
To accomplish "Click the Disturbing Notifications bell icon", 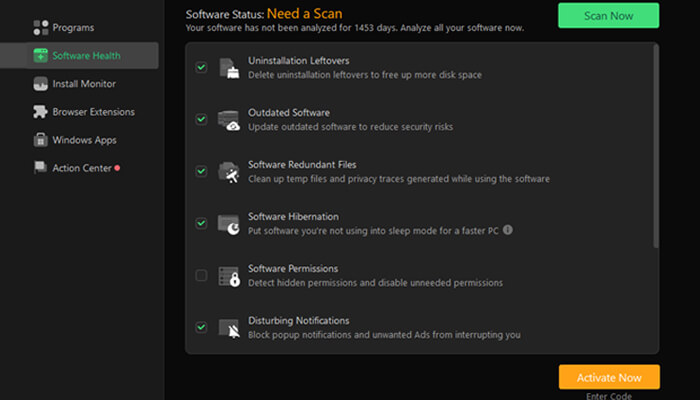I will coord(229,328).
